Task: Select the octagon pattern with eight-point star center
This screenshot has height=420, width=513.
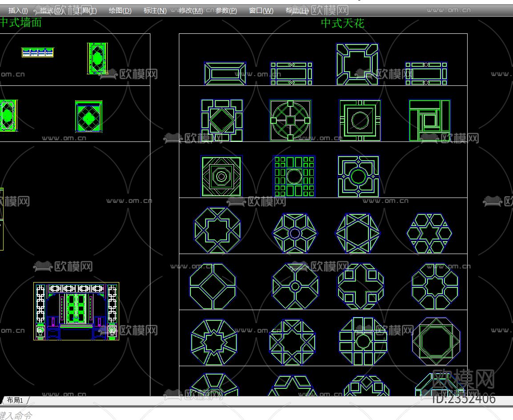Action: pos(217,230)
